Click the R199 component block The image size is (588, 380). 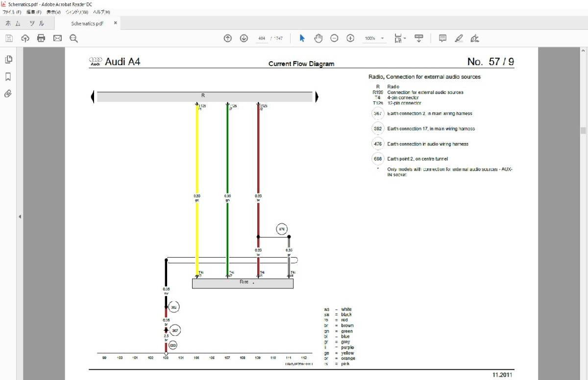243,283
